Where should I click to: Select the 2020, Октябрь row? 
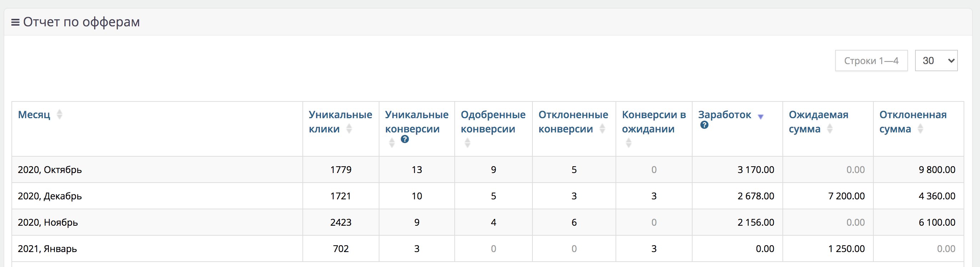point(488,170)
